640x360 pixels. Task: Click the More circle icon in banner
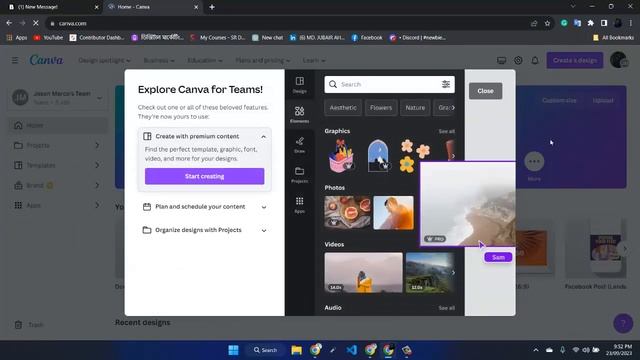pyautogui.click(x=534, y=161)
